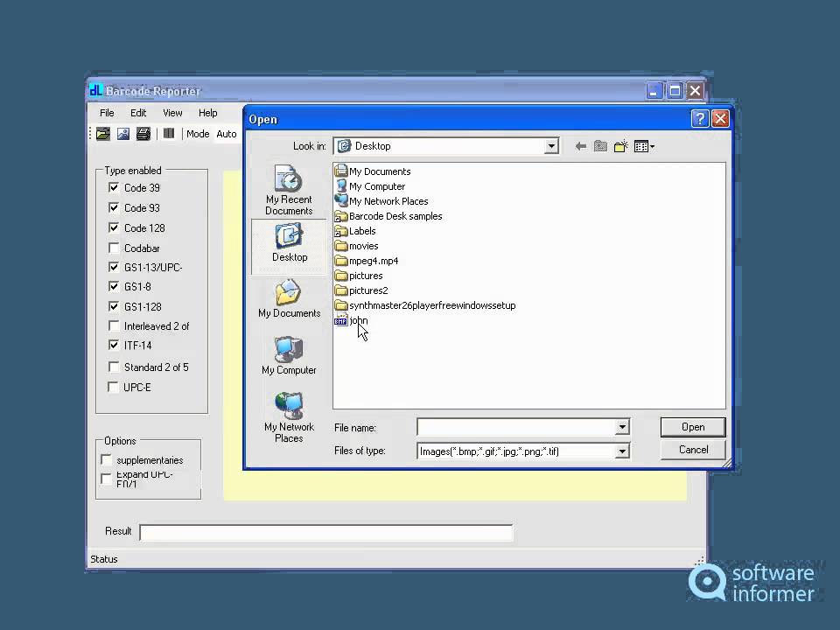840x630 pixels.
Task: Toggle the GS1-128 checkbox
Action: (x=114, y=306)
